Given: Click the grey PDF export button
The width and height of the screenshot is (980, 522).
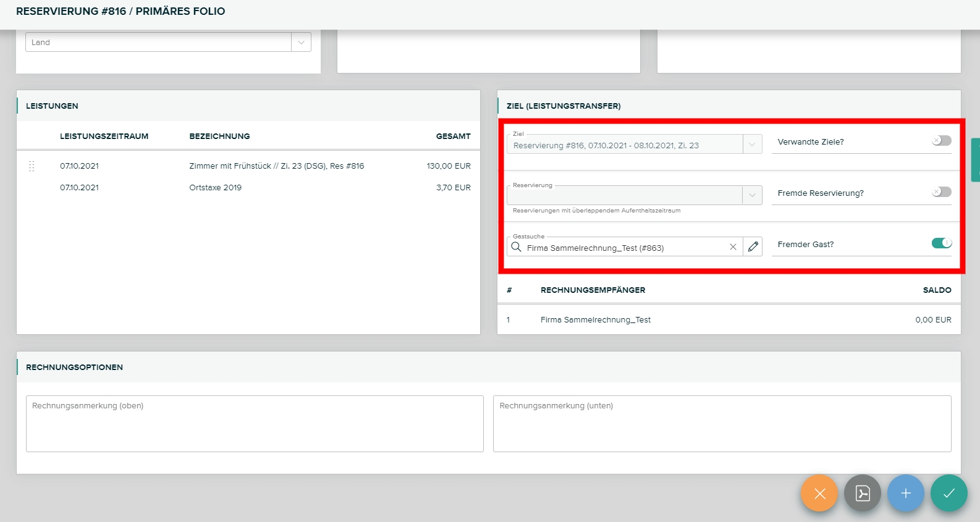Looking at the screenshot, I should [863, 494].
